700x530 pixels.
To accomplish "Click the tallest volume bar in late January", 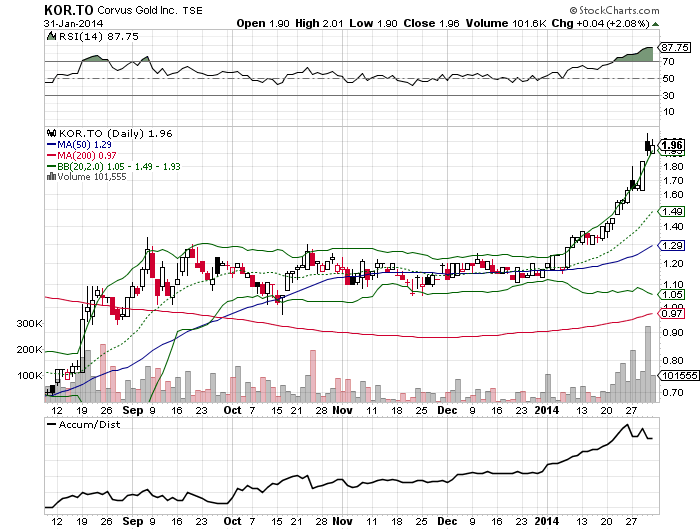I will [648, 364].
